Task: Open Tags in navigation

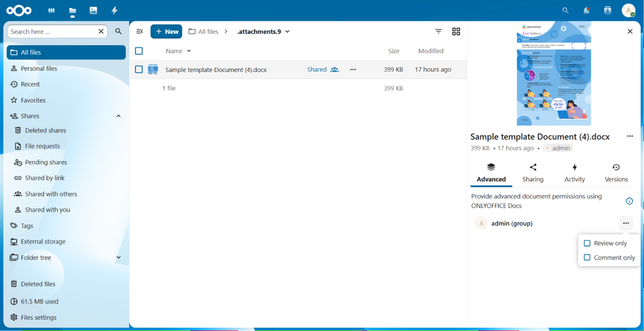Action: point(66,226)
